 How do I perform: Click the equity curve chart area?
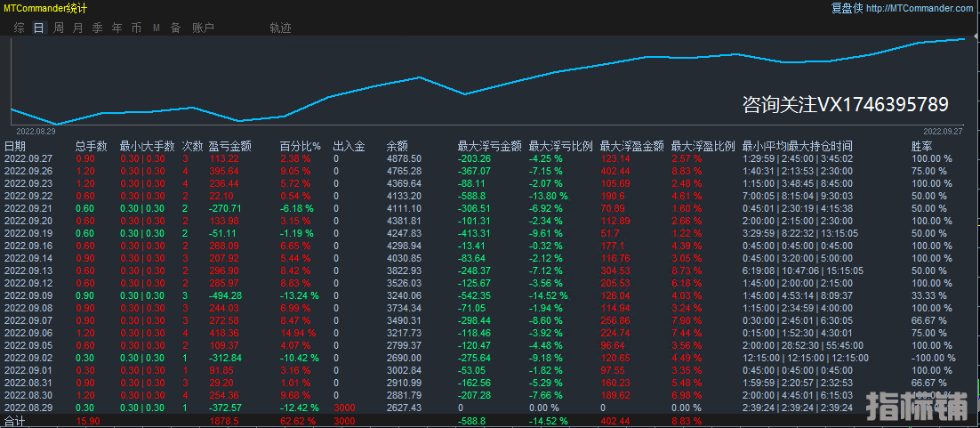[490, 81]
